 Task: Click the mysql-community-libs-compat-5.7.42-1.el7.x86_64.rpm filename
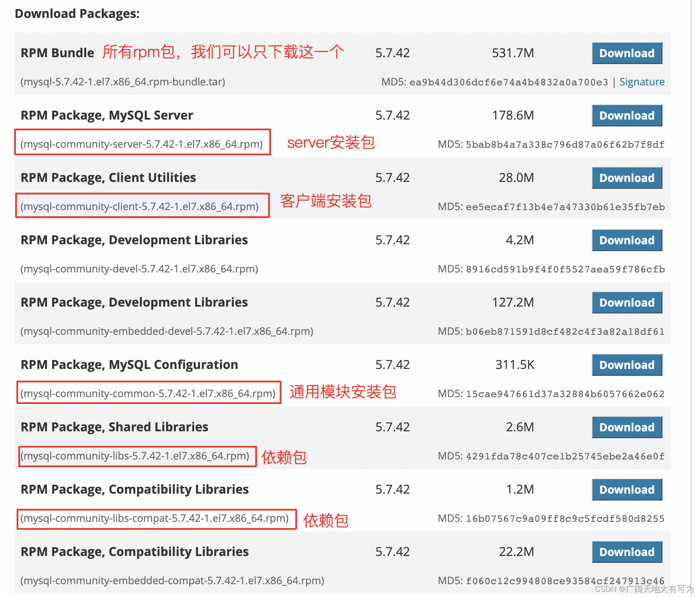click(x=155, y=518)
